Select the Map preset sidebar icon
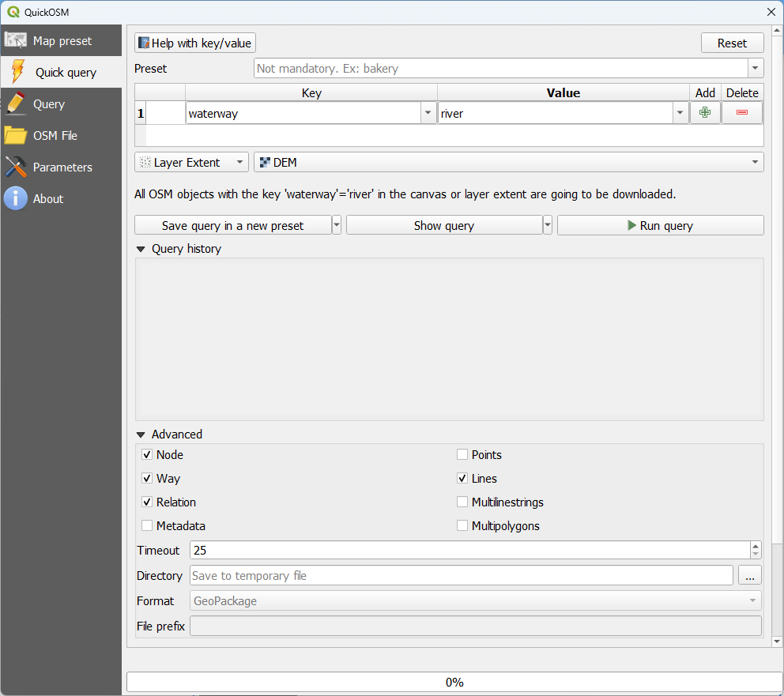The height and width of the screenshot is (696, 784). pos(16,40)
